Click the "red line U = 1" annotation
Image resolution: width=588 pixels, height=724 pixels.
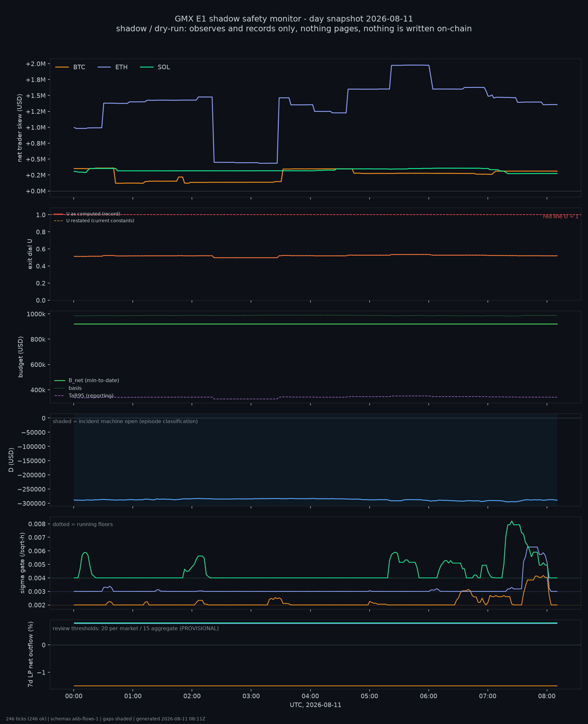[x=561, y=217]
